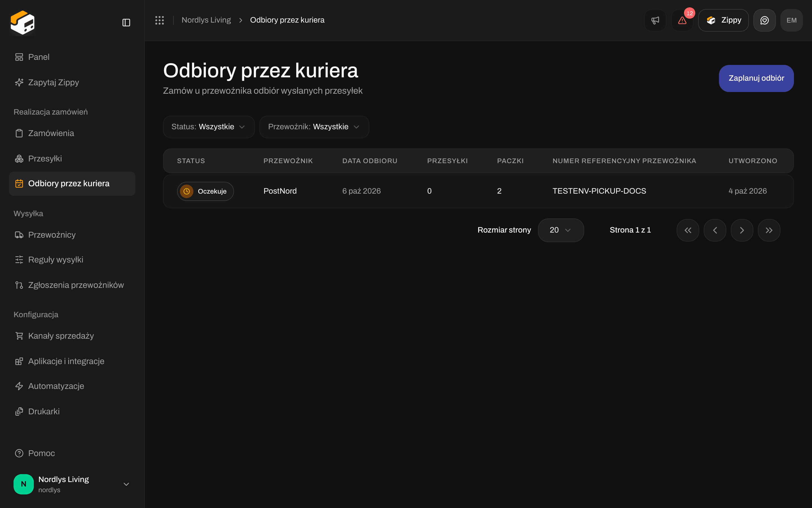The height and width of the screenshot is (508, 812).
Task: Click the sliders icon beside Reguły wysyłki
Action: [19, 260]
